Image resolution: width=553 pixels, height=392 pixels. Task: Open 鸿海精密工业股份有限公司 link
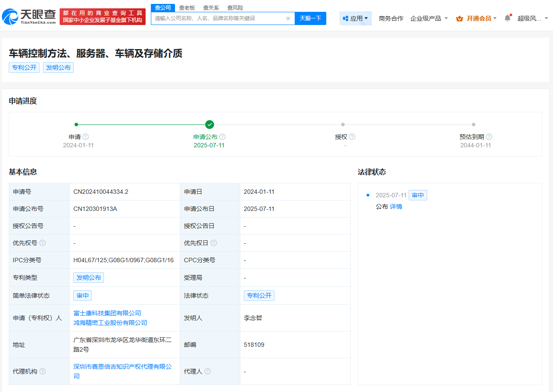(110, 323)
